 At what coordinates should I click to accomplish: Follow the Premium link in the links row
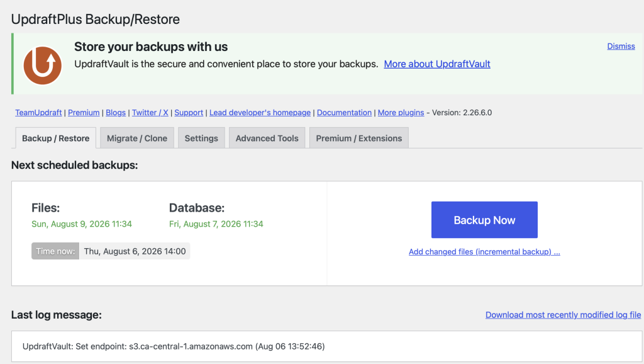click(x=84, y=113)
